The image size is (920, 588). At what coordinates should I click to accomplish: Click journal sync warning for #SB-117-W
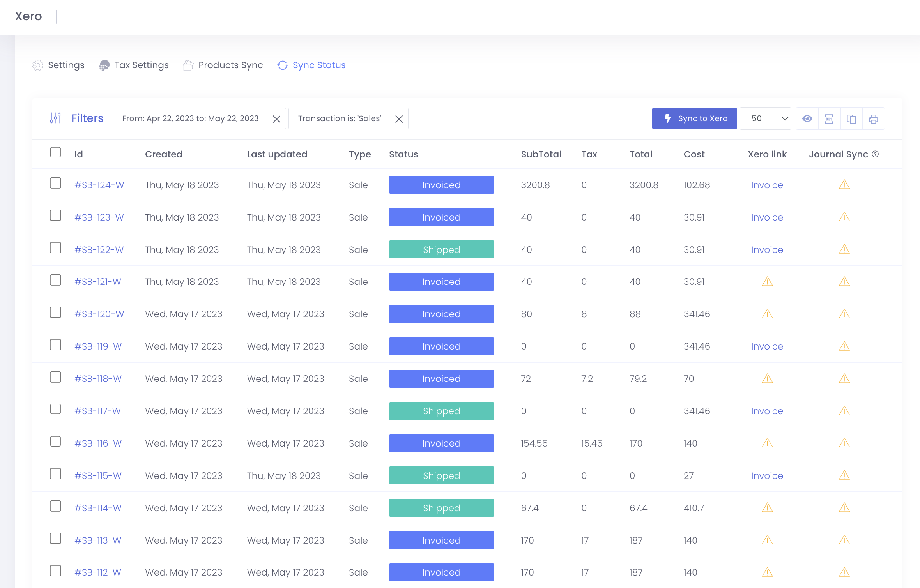click(x=844, y=411)
